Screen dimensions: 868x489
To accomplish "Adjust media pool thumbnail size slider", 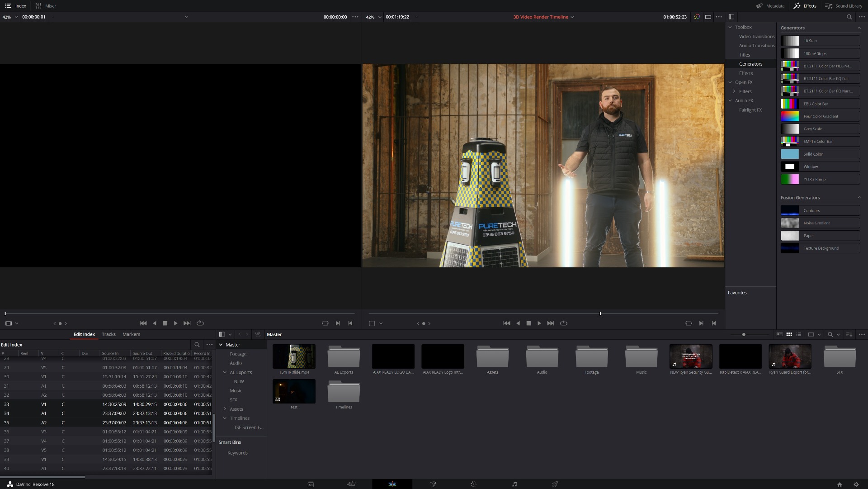I will coord(744,334).
